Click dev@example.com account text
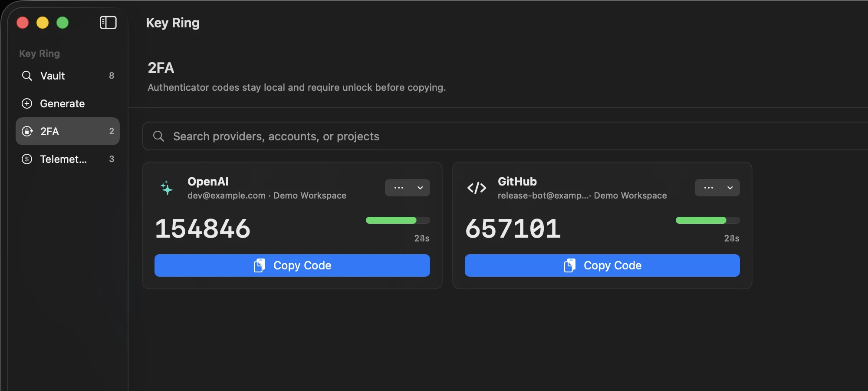 click(x=227, y=195)
